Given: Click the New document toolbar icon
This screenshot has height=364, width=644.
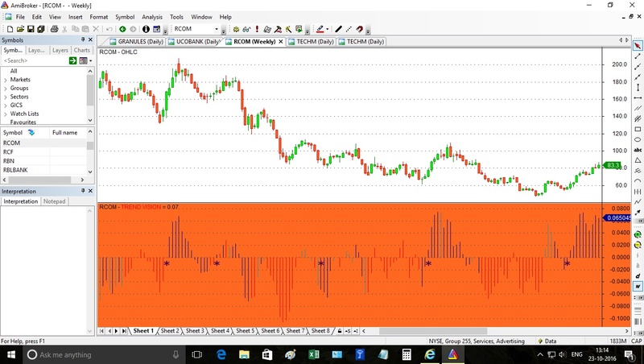Looking at the screenshot, I should (x=10, y=29).
